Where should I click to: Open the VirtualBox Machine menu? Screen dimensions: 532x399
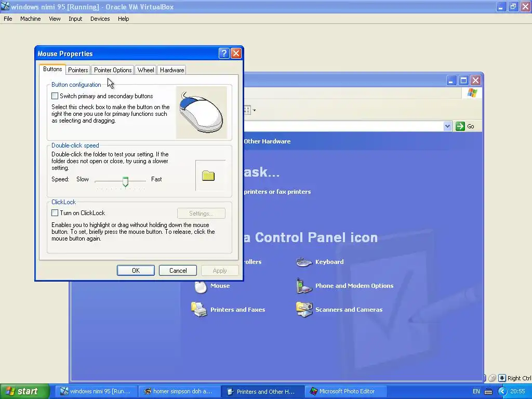pos(31,19)
